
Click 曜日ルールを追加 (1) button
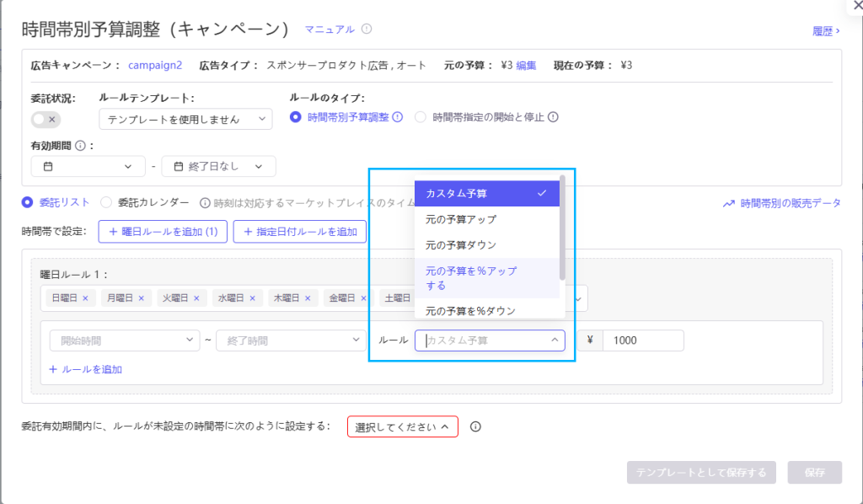(163, 232)
